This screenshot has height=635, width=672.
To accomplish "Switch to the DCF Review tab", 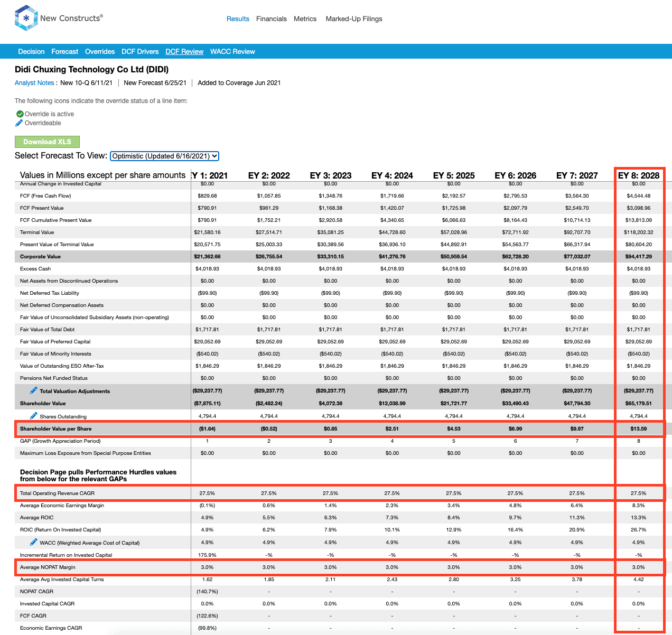I will [184, 52].
